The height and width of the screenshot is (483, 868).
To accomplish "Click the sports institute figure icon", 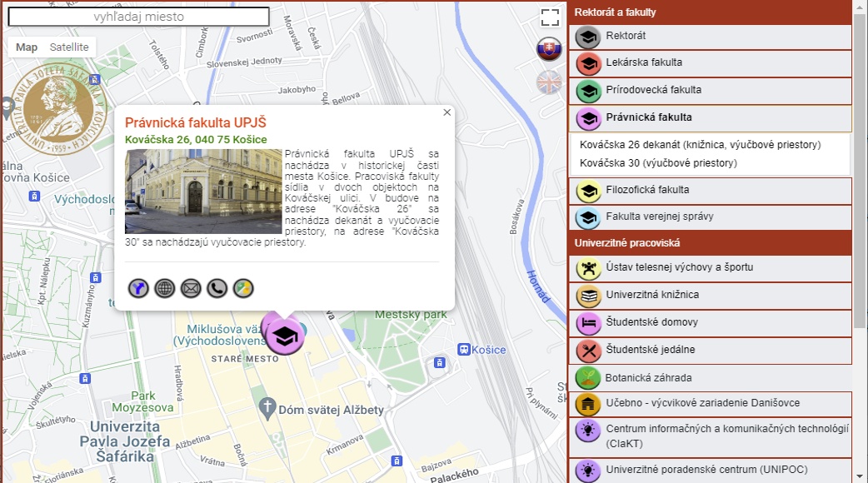I will 588,269.
